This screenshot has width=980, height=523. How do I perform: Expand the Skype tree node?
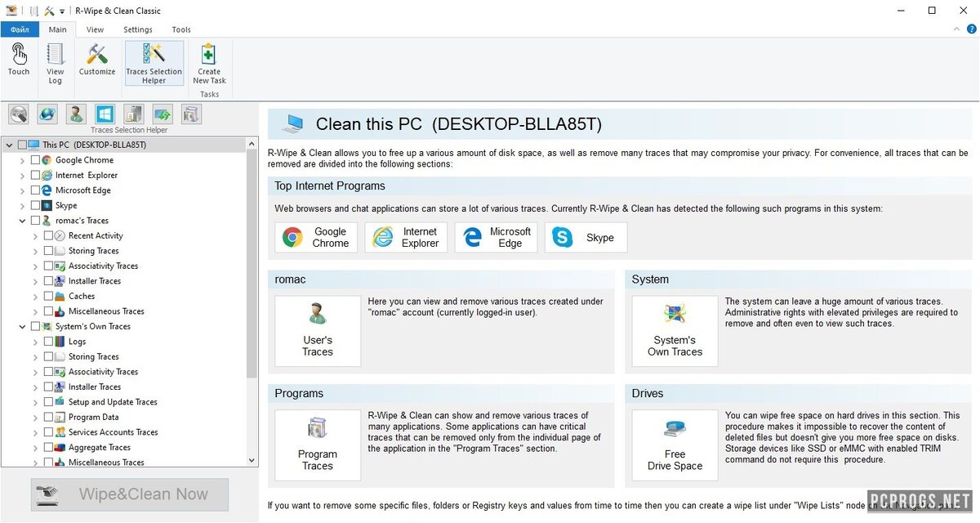coord(22,205)
